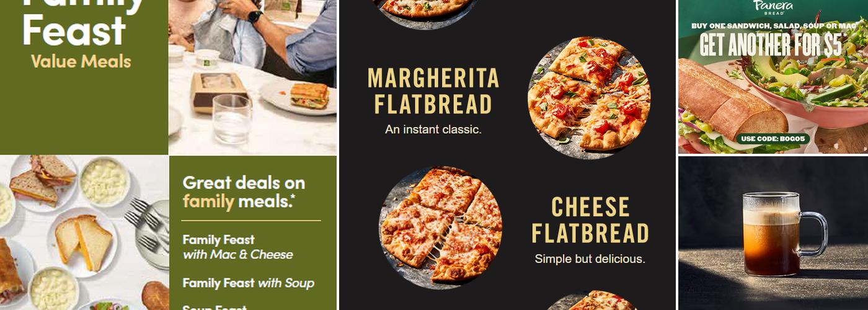
Task: Click the USE CODE: BOGO5 badge
Action: coord(774,139)
